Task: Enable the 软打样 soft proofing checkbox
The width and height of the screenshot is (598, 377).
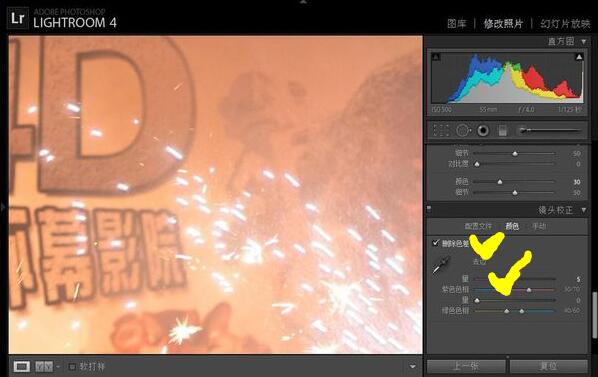Action: click(x=72, y=367)
